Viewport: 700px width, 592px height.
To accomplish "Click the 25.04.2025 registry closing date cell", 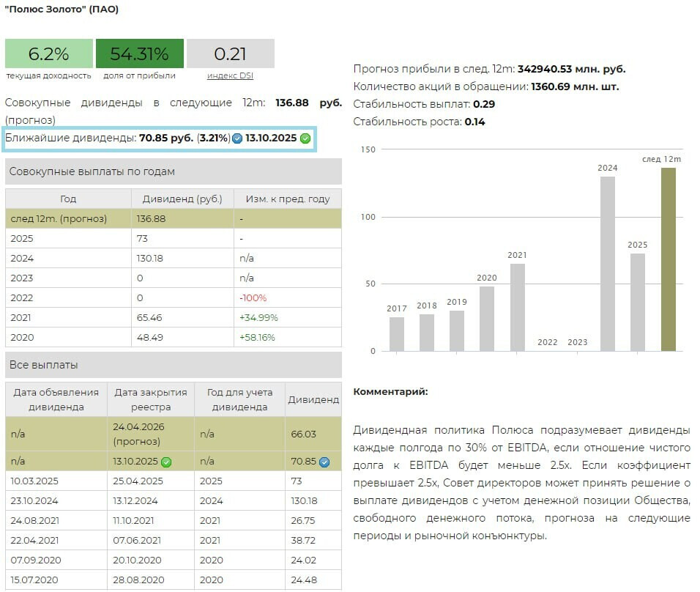I will 151,481.
